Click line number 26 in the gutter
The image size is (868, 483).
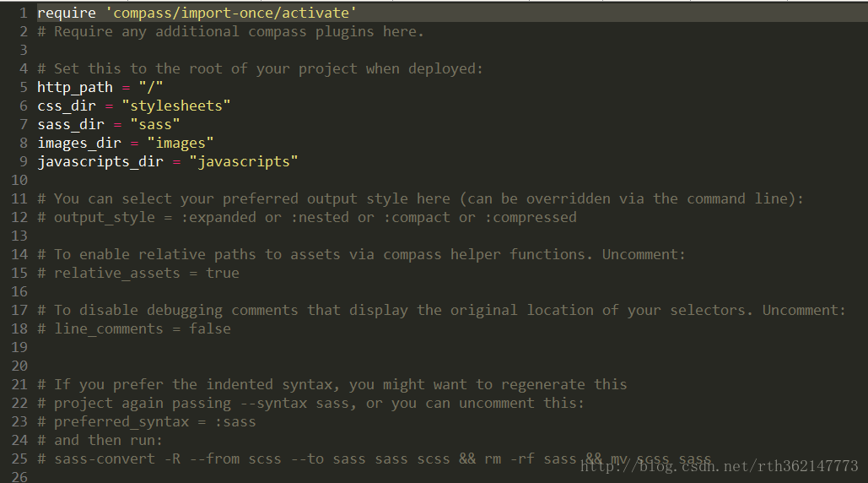pyautogui.click(x=19, y=476)
